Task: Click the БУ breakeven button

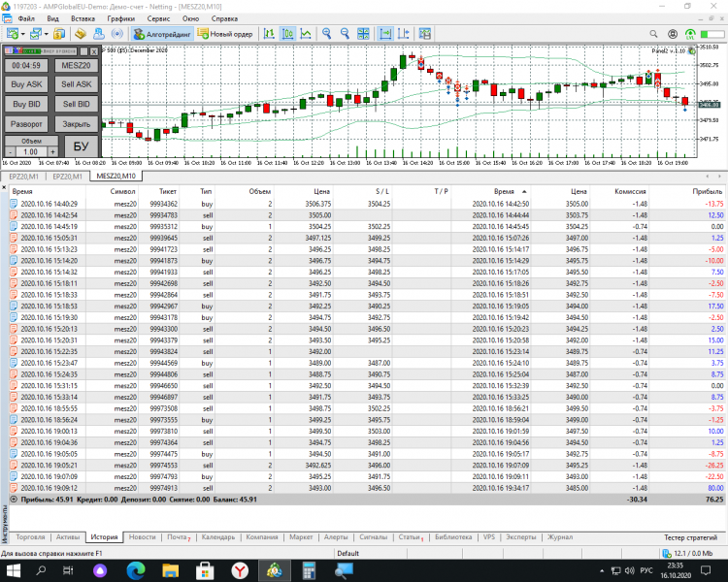Action: click(82, 146)
